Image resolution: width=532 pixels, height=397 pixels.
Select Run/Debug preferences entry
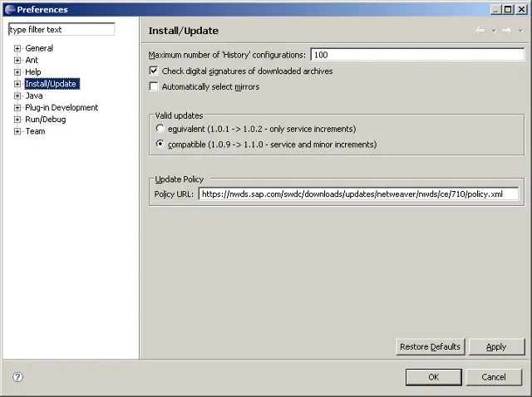coord(46,120)
